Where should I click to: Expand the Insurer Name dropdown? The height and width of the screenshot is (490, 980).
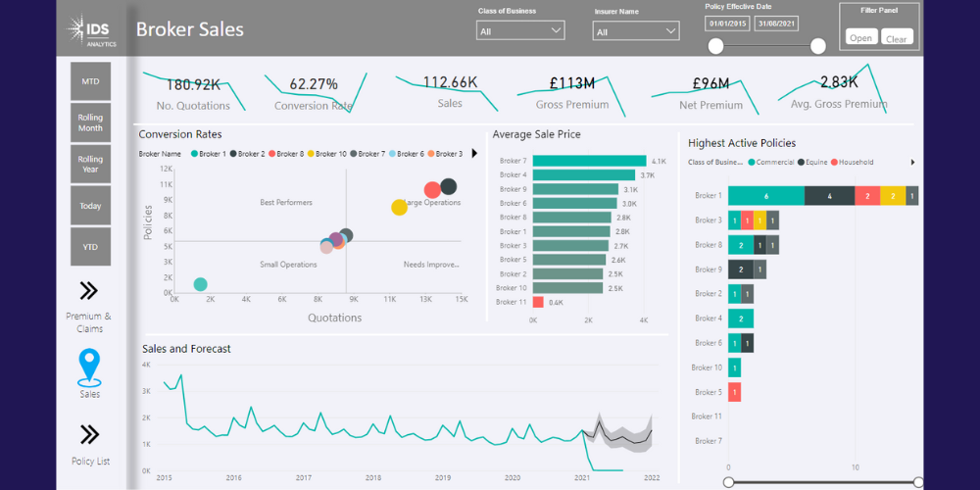[635, 31]
